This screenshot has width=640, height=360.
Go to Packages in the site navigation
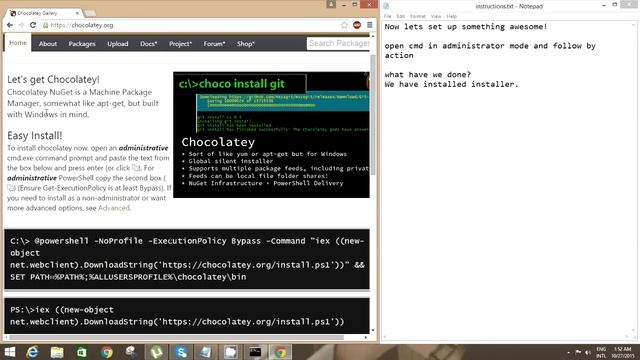[82, 44]
